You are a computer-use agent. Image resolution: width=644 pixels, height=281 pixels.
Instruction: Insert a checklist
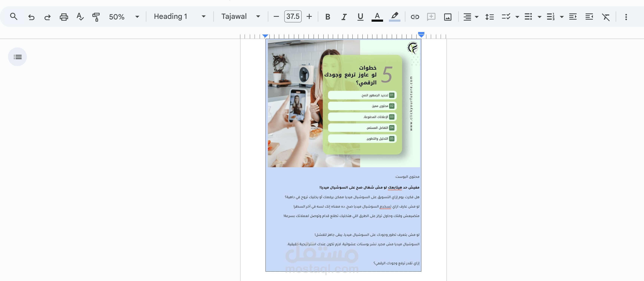point(506,17)
